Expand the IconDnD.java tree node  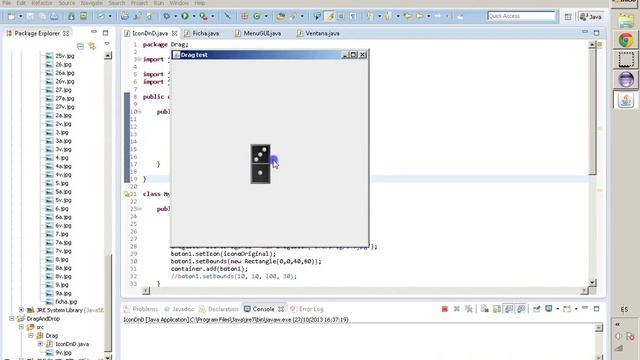coord(40,344)
